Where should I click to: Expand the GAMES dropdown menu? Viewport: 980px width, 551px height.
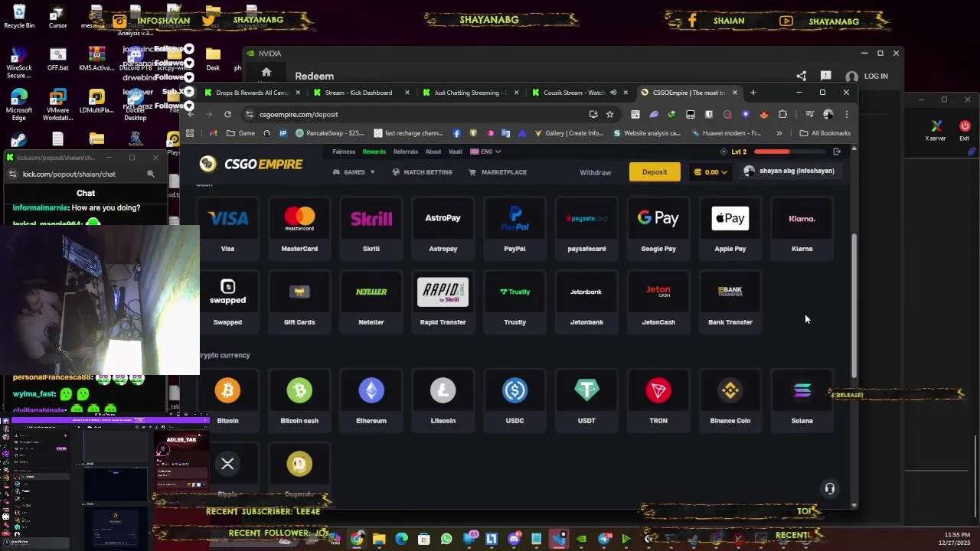tap(354, 172)
